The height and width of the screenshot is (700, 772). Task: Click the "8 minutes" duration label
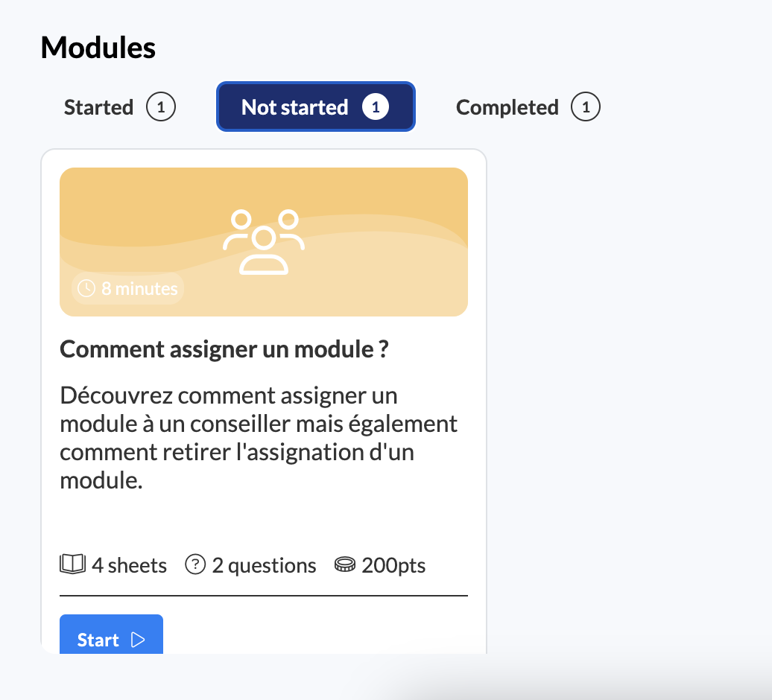point(139,288)
